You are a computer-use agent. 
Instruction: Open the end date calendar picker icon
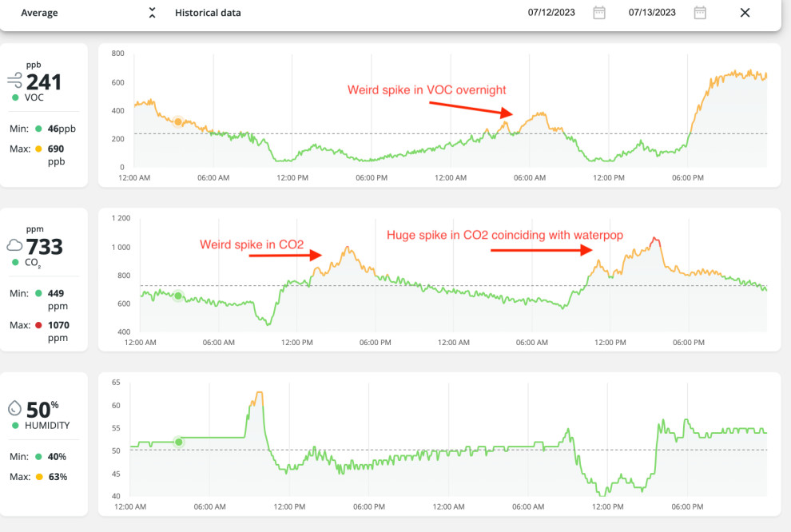(700, 13)
